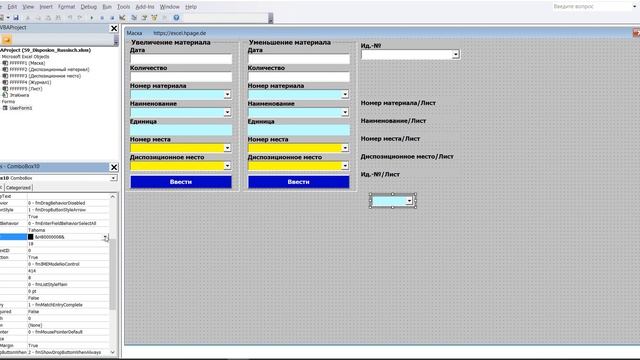Open Номер материала dropdown under Уменьшение материала

point(345,95)
